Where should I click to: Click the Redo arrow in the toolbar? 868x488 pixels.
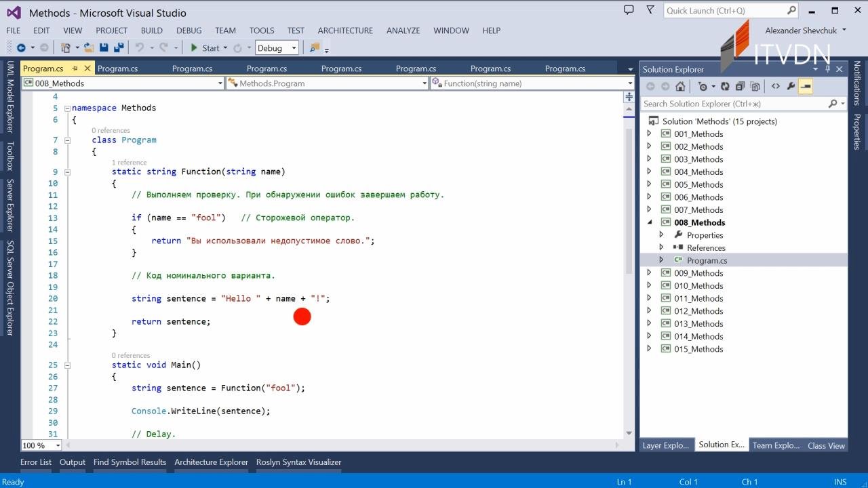click(x=163, y=47)
